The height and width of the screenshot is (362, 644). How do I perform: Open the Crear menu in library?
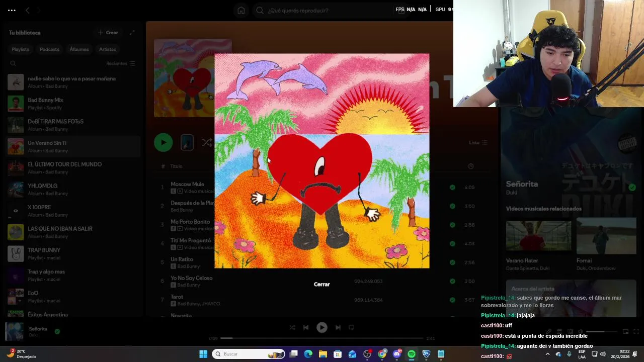[108, 33]
